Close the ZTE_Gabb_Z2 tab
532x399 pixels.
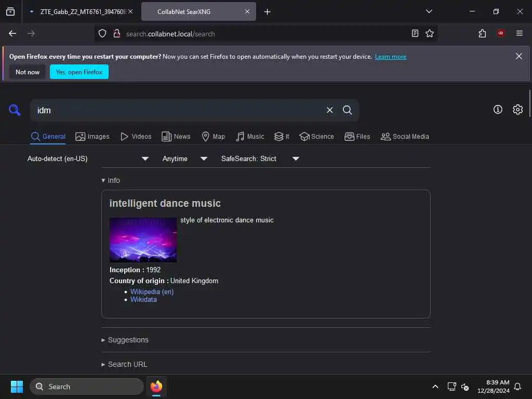130,11
